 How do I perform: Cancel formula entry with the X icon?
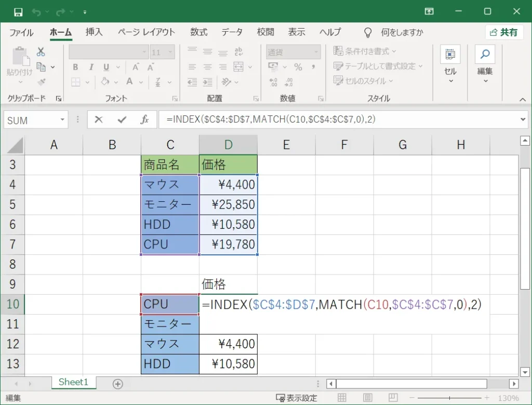98,120
